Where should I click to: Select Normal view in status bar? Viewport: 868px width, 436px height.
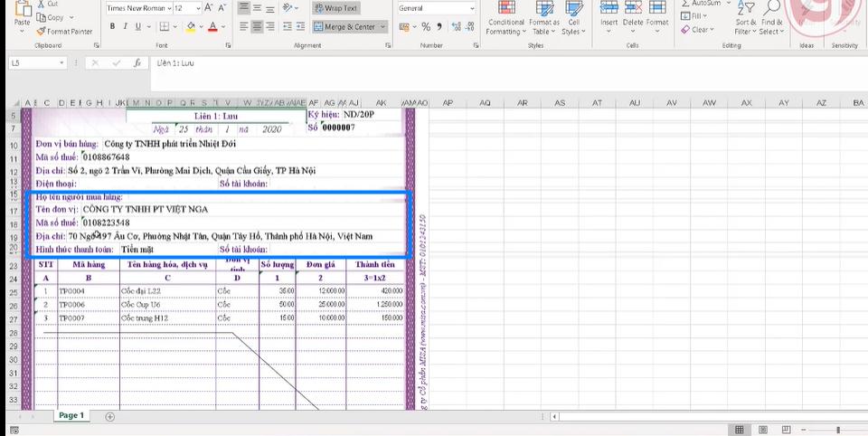(x=739, y=430)
